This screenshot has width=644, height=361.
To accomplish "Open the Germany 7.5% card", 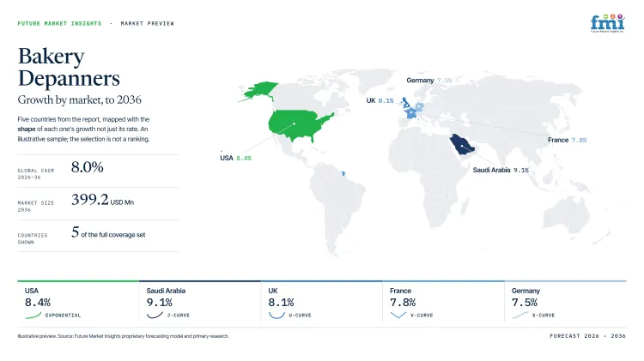I will click(x=565, y=303).
